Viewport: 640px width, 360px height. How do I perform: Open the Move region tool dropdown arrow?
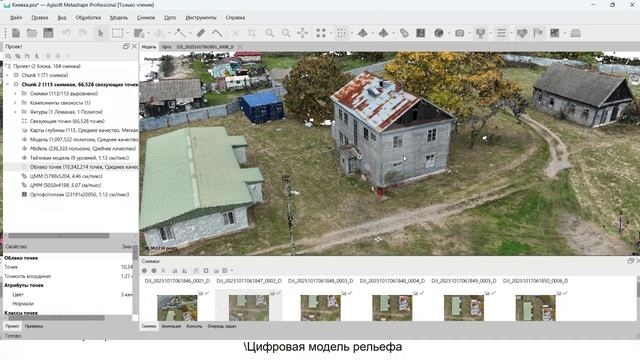click(x=149, y=33)
